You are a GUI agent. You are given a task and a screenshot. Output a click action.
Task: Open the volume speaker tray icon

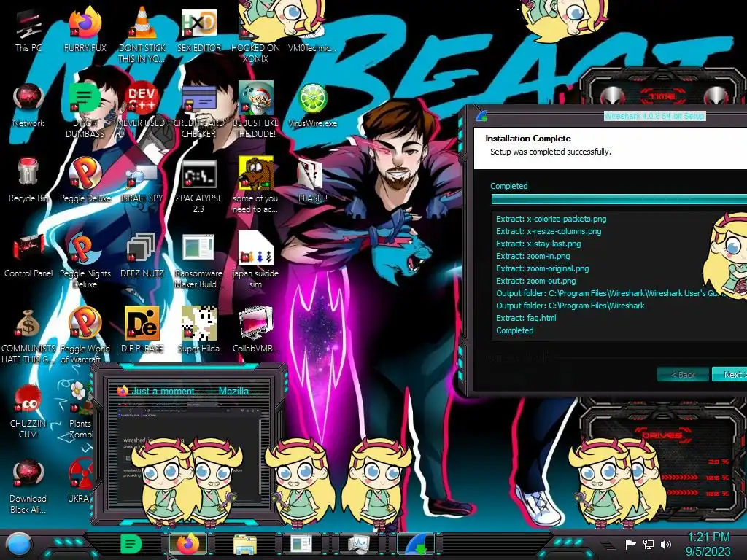click(x=666, y=544)
